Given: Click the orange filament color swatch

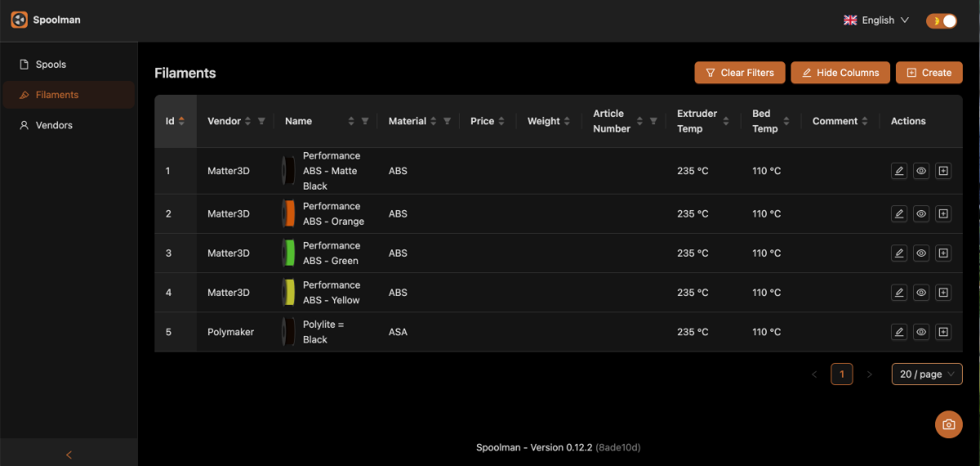Looking at the screenshot, I should 288,213.
